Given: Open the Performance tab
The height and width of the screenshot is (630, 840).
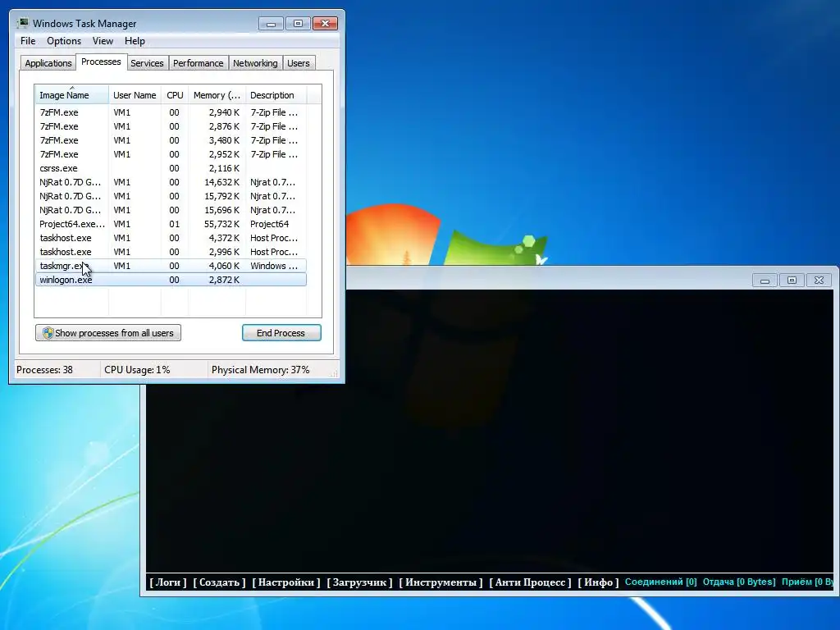Looking at the screenshot, I should point(199,63).
